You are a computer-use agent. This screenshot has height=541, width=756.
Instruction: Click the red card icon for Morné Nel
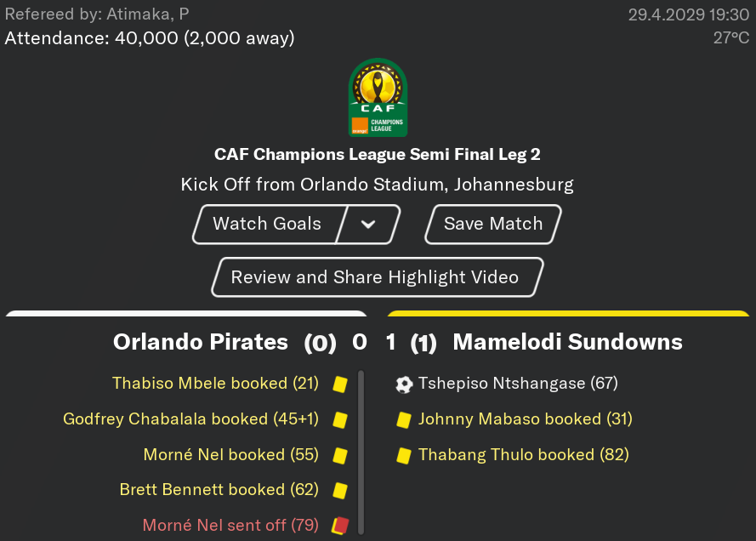coord(340,526)
